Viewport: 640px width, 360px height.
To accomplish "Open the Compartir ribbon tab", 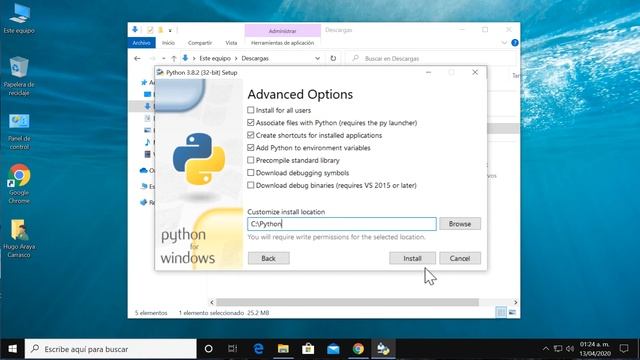I will (200, 43).
